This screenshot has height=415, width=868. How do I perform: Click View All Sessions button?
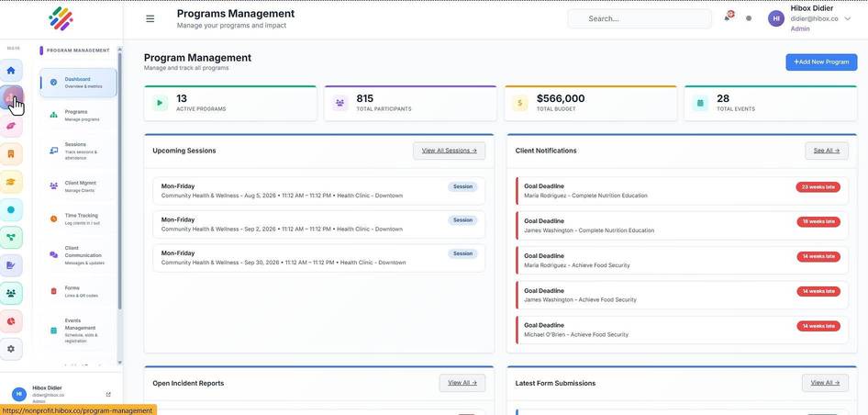(449, 151)
